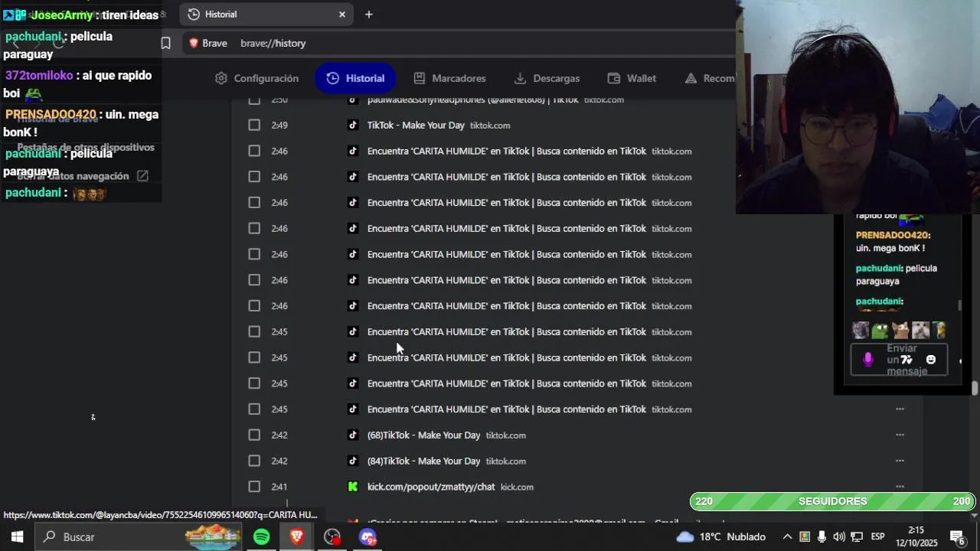Open more options menu for kick.com entry
Image resolution: width=980 pixels, height=551 pixels.
coord(900,487)
